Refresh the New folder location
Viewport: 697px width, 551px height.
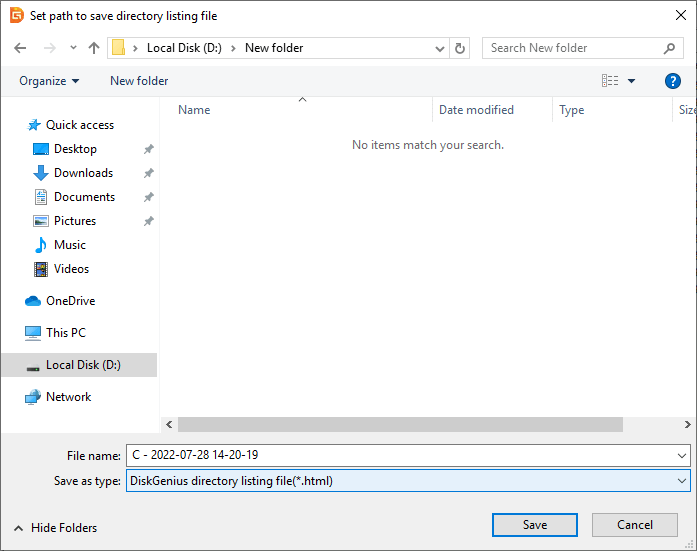(460, 48)
